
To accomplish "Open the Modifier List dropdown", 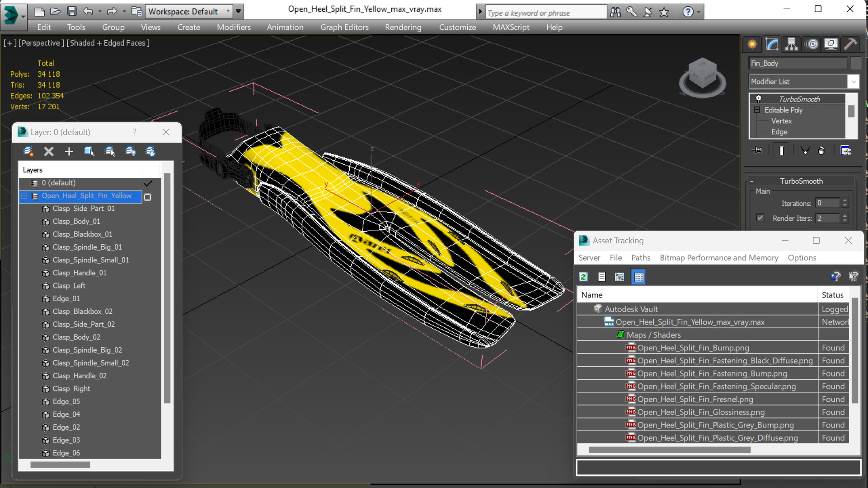I will pyautogui.click(x=853, y=82).
